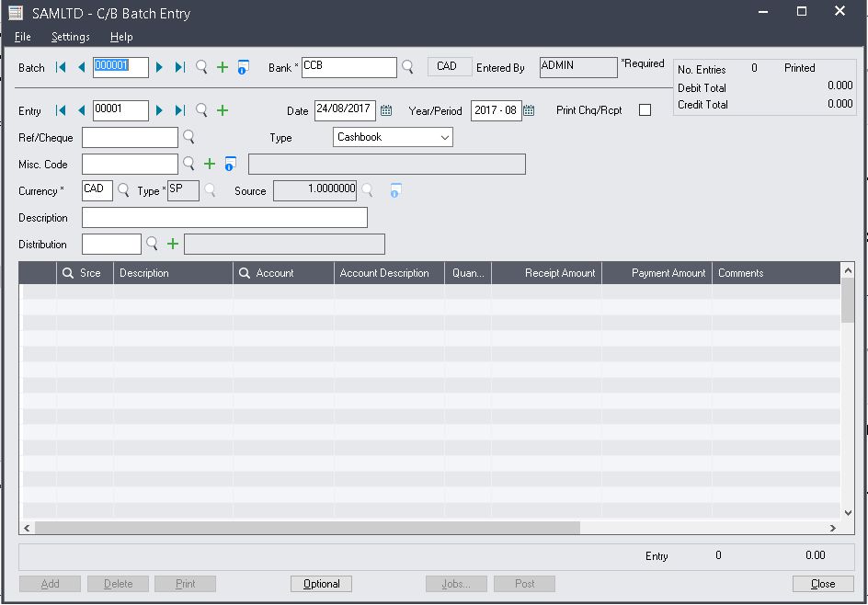Image resolution: width=868 pixels, height=605 pixels.
Task: Click the Payment Amount column header
Action: (x=657, y=273)
